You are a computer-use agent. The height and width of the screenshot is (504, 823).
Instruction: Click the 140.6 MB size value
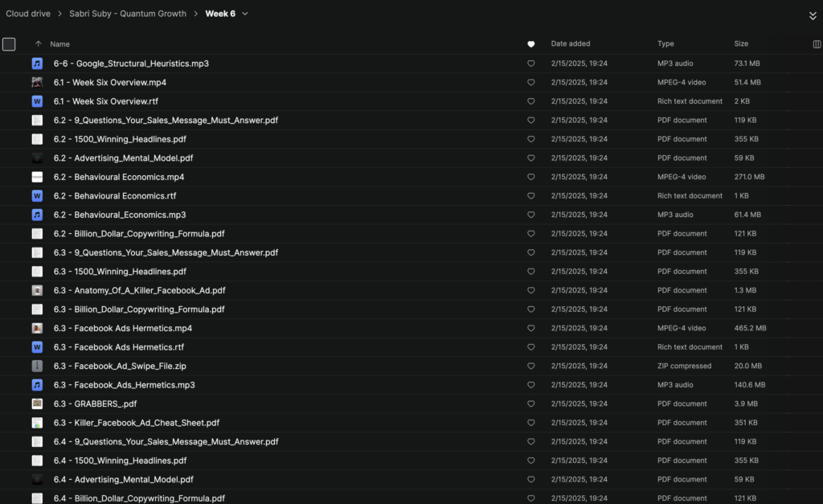[x=750, y=385]
